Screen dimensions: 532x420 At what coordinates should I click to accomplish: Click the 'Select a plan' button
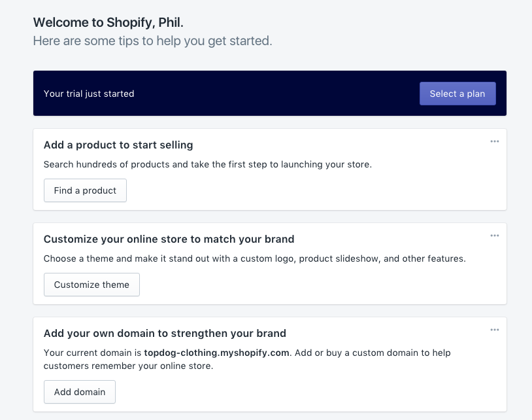[457, 94]
